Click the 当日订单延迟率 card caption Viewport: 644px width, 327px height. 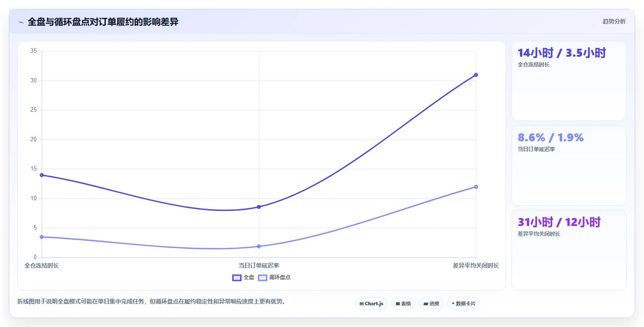(x=536, y=149)
